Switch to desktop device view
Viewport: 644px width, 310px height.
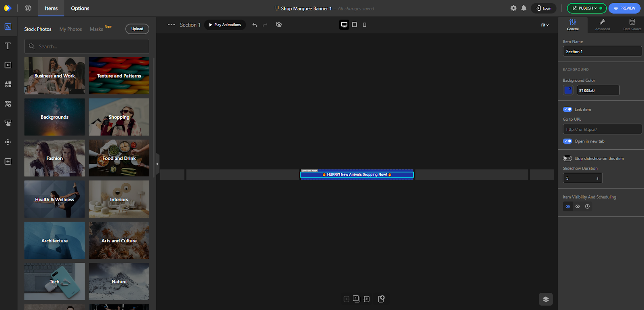pyautogui.click(x=344, y=25)
